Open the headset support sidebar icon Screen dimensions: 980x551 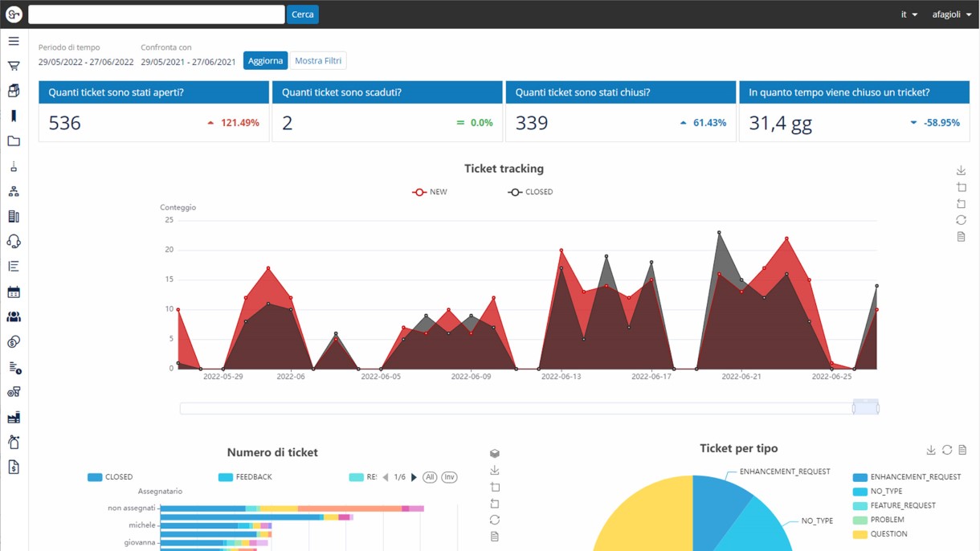[x=14, y=241]
